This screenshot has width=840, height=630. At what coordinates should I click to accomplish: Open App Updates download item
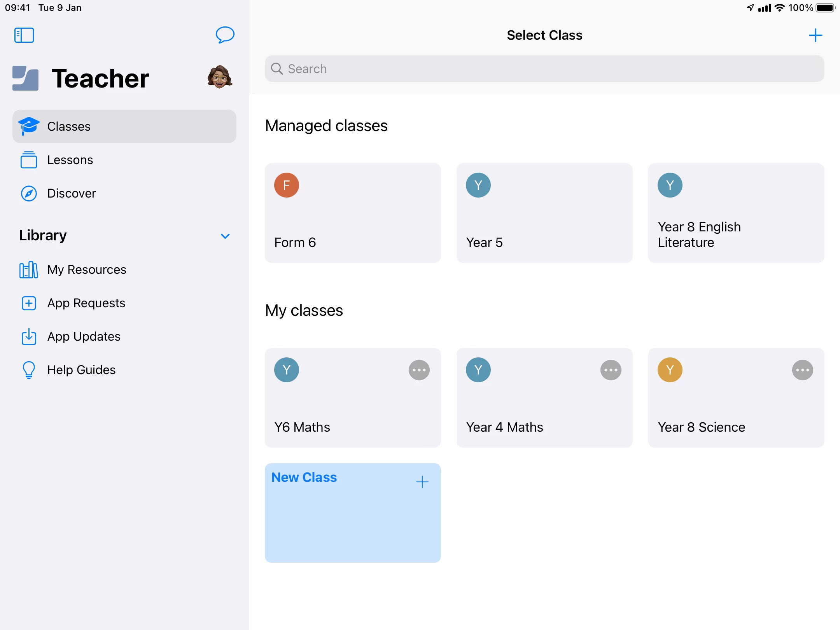(x=84, y=336)
